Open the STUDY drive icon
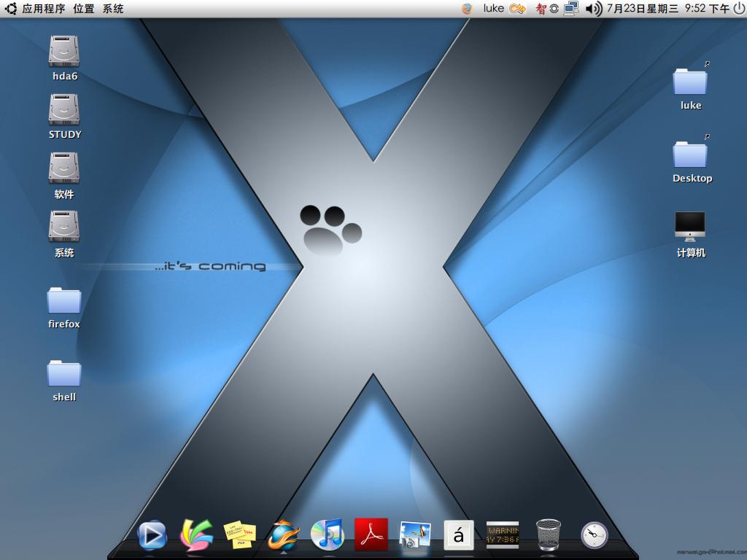The image size is (747, 560). [64, 110]
